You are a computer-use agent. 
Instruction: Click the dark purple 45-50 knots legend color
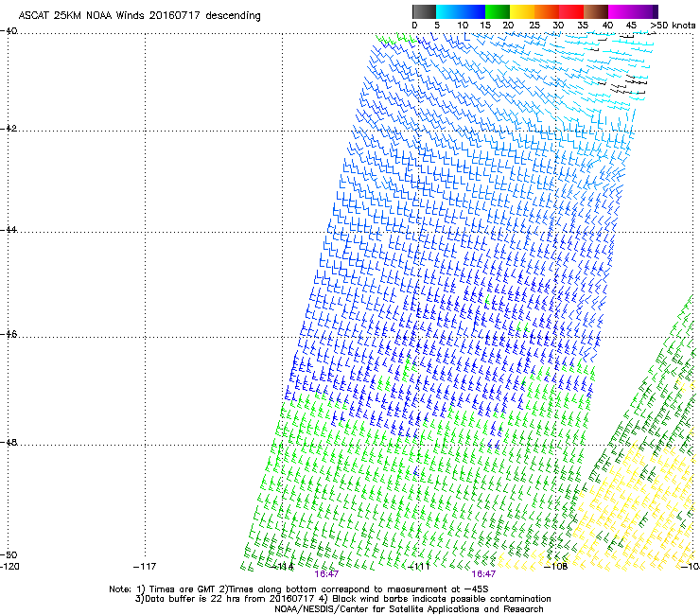tap(645, 11)
